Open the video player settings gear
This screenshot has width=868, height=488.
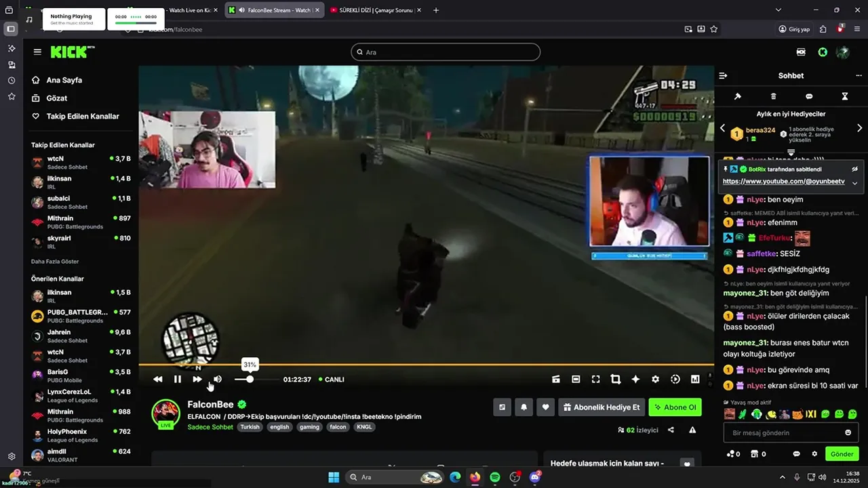[655, 380]
